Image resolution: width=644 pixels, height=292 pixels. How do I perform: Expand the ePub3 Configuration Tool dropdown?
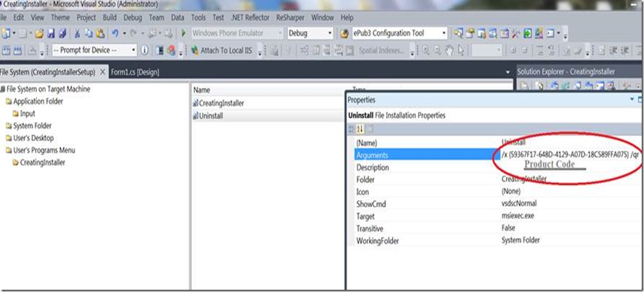click(444, 34)
